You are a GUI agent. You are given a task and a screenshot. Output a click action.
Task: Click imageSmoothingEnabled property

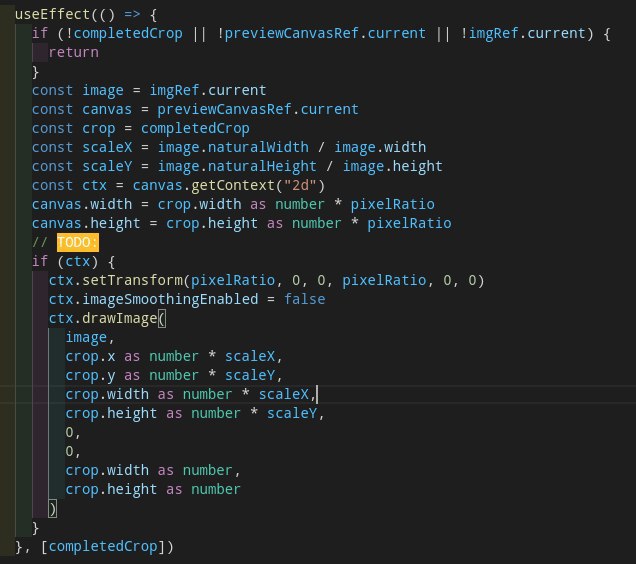[x=170, y=299]
